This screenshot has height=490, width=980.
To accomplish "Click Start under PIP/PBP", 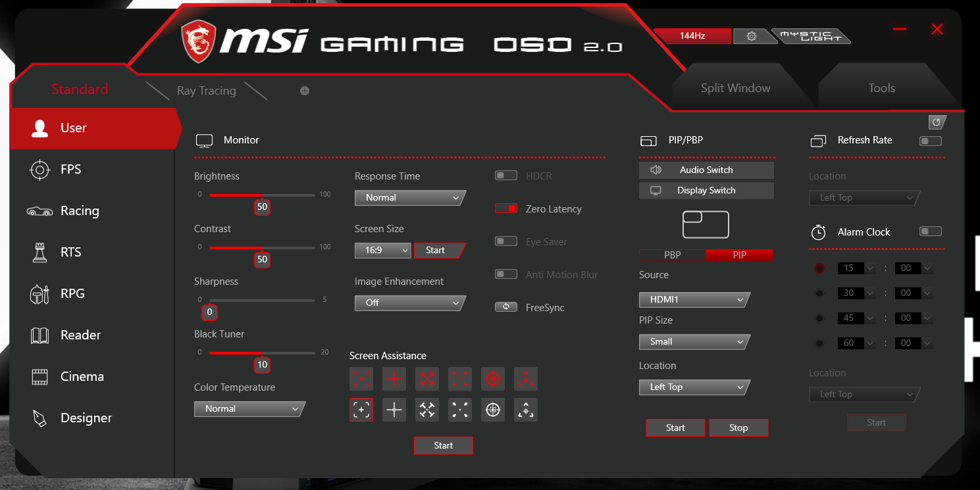I will 675,428.
